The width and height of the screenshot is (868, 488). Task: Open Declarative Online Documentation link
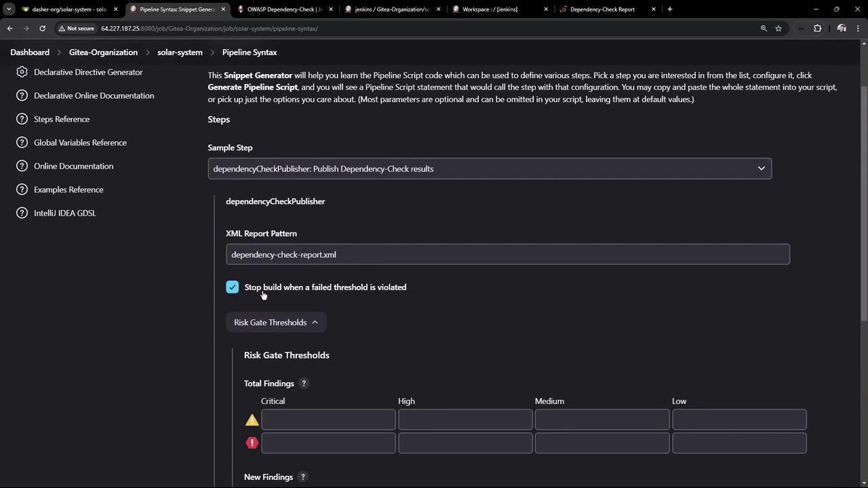click(94, 96)
